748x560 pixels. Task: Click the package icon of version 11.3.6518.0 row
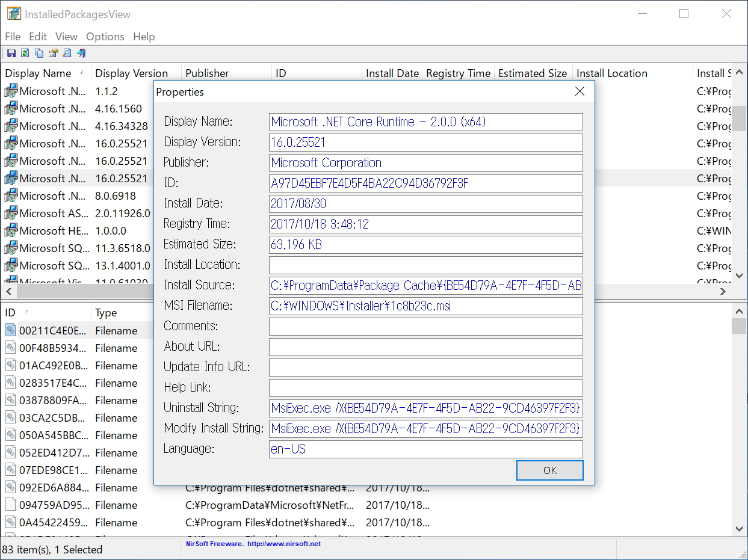point(11,248)
